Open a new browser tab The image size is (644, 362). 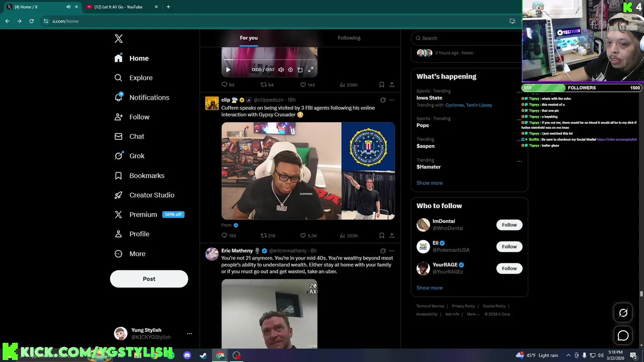click(x=168, y=7)
